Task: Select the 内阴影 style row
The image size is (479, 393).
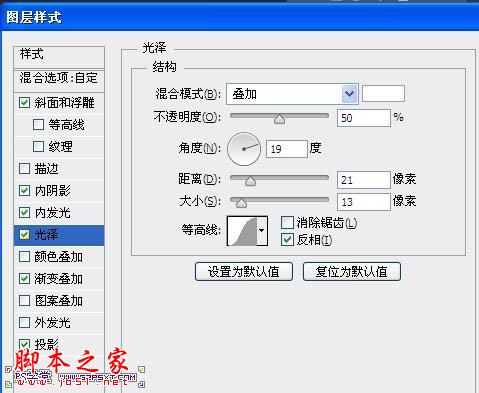Action: tap(59, 191)
